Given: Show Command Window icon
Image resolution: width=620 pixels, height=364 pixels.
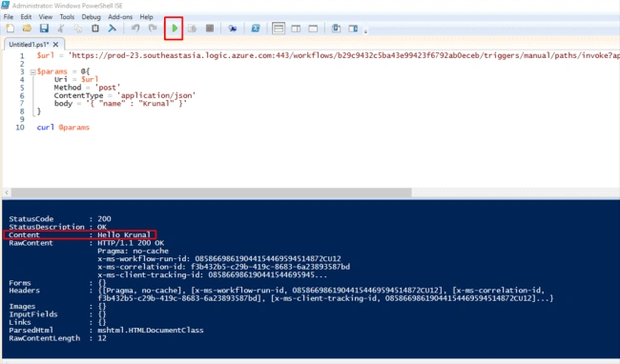Looking at the screenshot, I should tap(336, 29).
